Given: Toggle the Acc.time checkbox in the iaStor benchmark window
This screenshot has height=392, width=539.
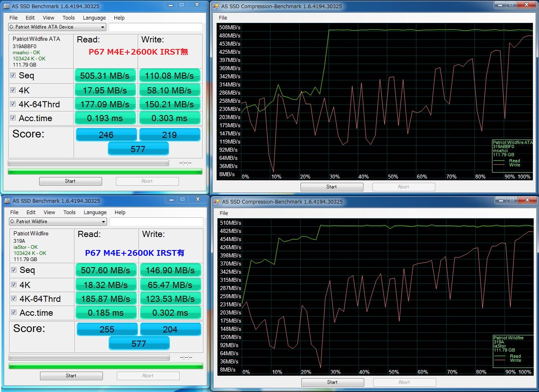Looking at the screenshot, I should pos(14,312).
